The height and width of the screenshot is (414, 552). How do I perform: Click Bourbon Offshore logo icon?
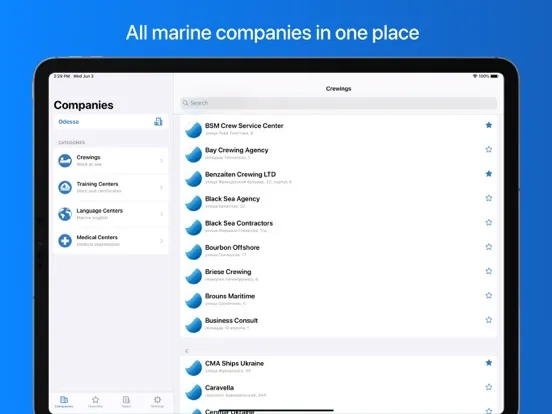coord(194,252)
